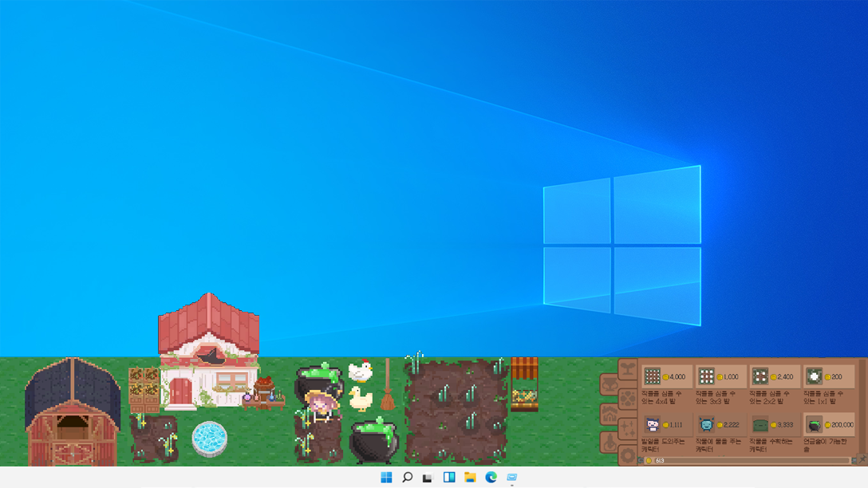The height and width of the screenshot is (488, 868).
Task: Click the pin icon on shop panel corner
Action: coord(862,460)
